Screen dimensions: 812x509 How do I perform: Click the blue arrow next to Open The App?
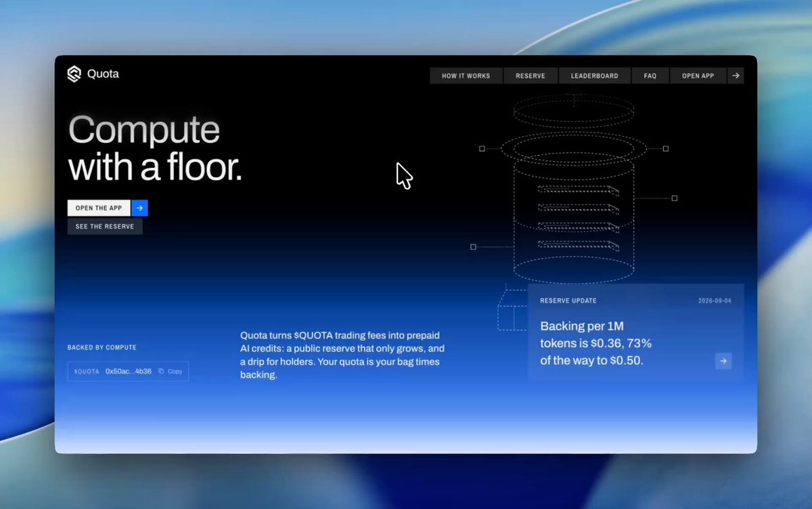[x=139, y=208]
